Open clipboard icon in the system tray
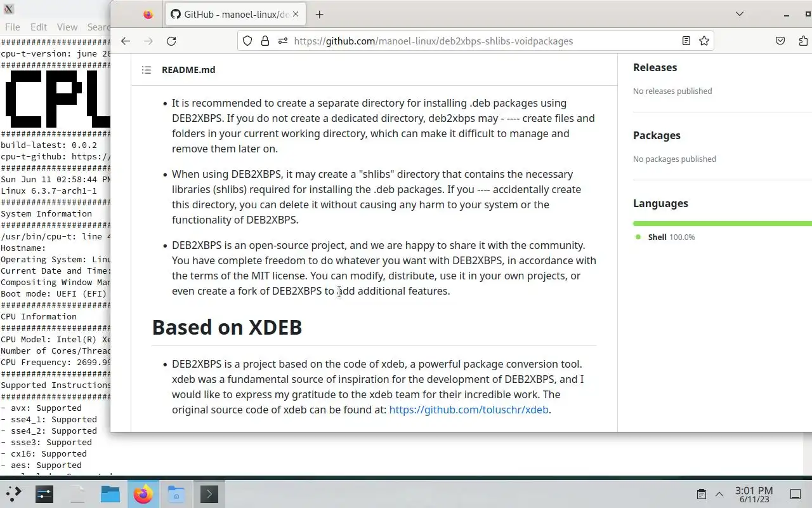 [x=701, y=494]
